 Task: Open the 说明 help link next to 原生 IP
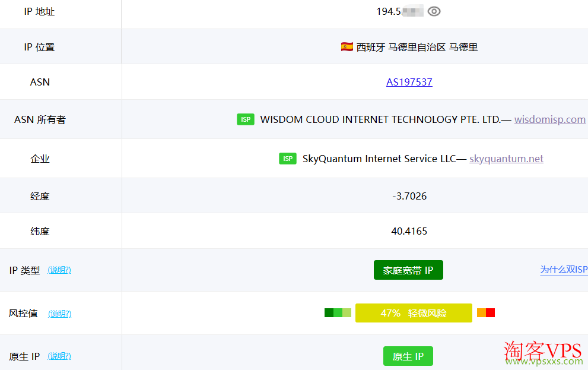(59, 356)
